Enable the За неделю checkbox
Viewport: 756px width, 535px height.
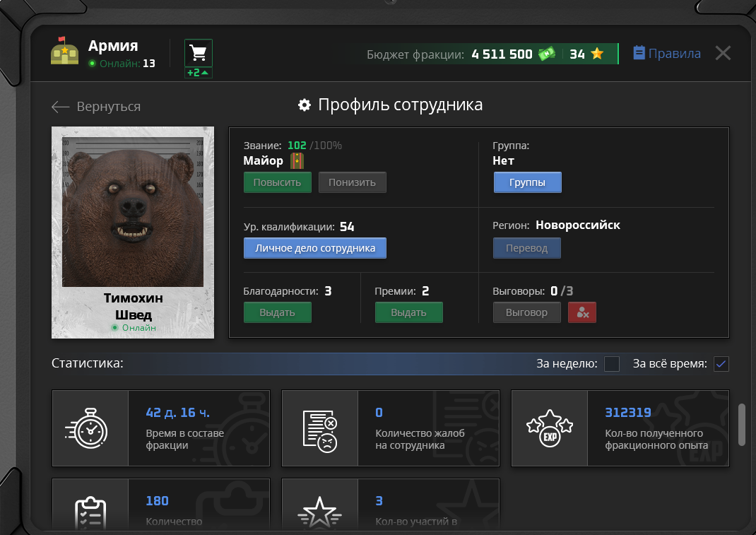612,364
